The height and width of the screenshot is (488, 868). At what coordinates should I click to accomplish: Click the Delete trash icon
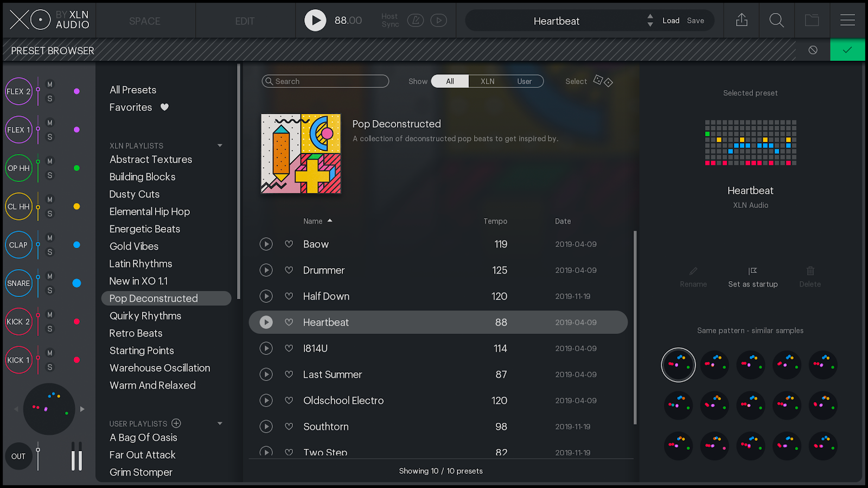pos(810,271)
